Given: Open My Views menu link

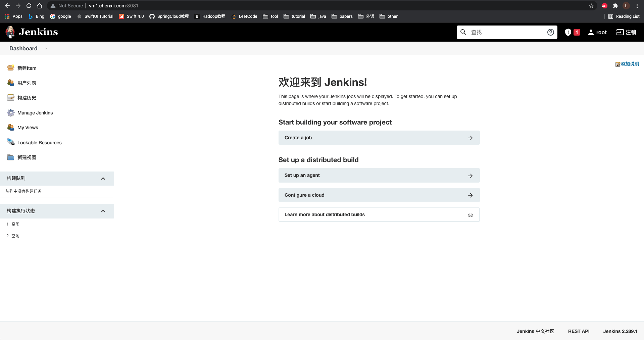Looking at the screenshot, I should pos(28,128).
